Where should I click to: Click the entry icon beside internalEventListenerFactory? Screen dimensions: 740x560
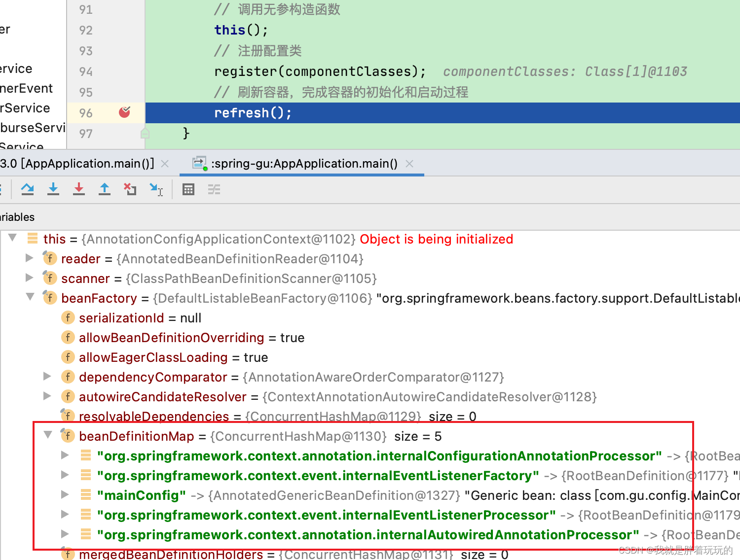coord(86,475)
